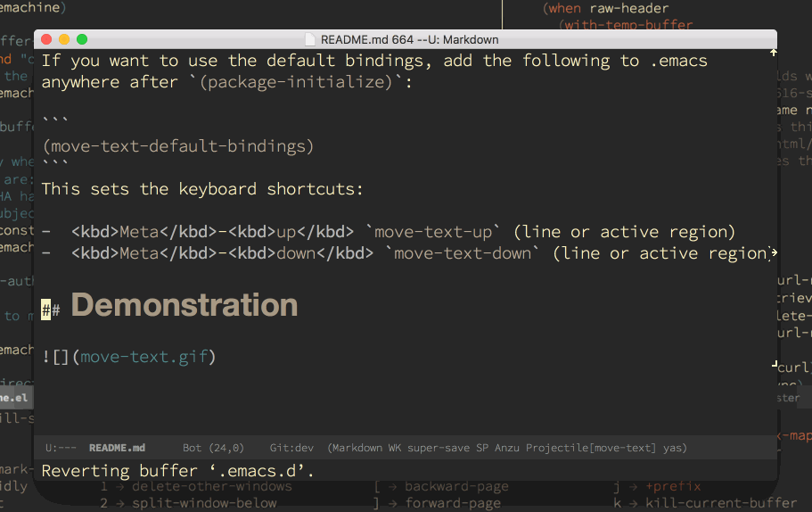Click the Anzu minor mode indicator
The width and height of the screenshot is (812, 512).
(x=507, y=448)
